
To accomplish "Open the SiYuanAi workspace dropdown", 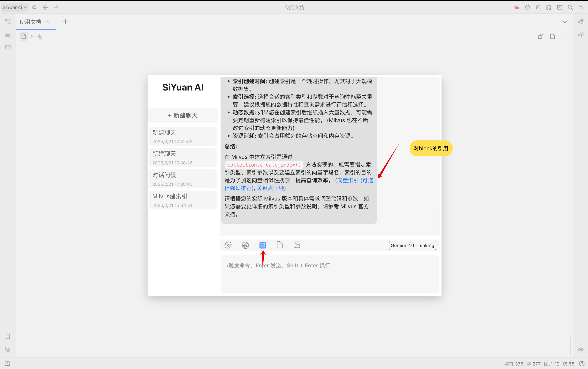I will click(x=14, y=7).
